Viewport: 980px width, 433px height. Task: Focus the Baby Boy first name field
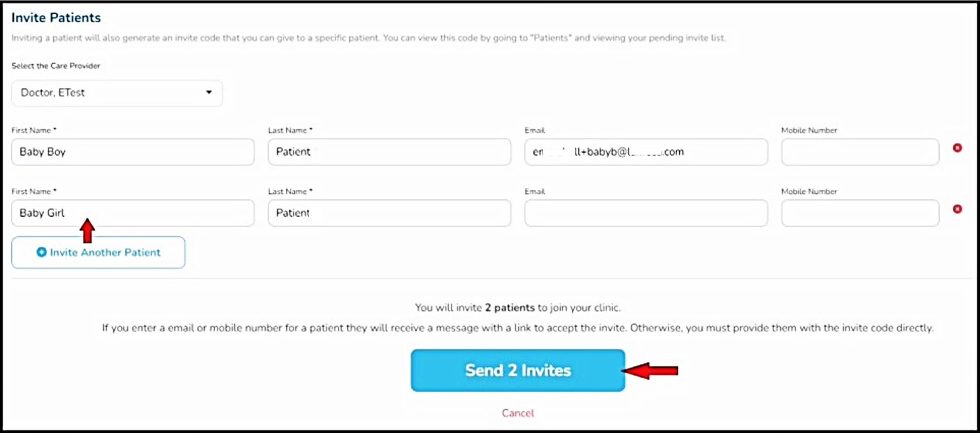(133, 152)
